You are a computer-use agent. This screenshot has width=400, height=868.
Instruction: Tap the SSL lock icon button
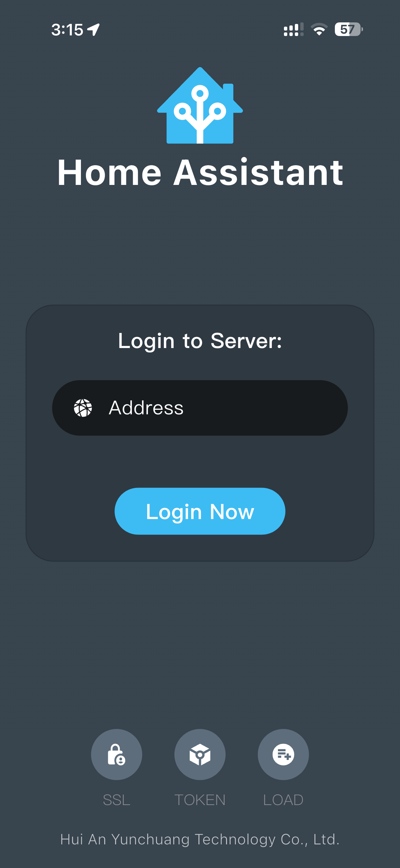click(x=116, y=755)
